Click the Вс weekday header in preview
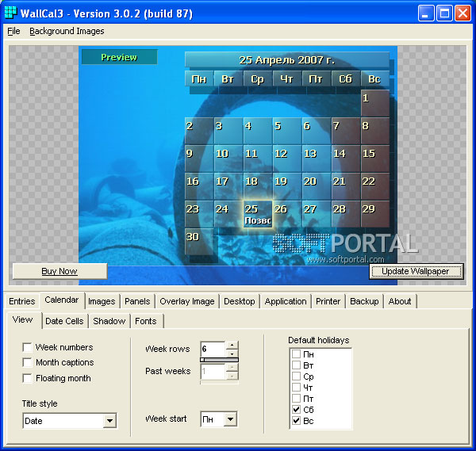Image resolution: width=476 pixels, height=451 pixels. [x=375, y=79]
